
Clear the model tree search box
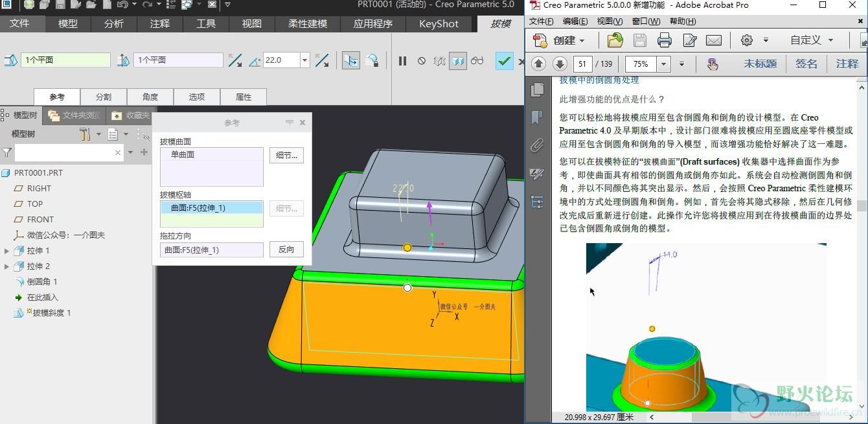coord(117,152)
